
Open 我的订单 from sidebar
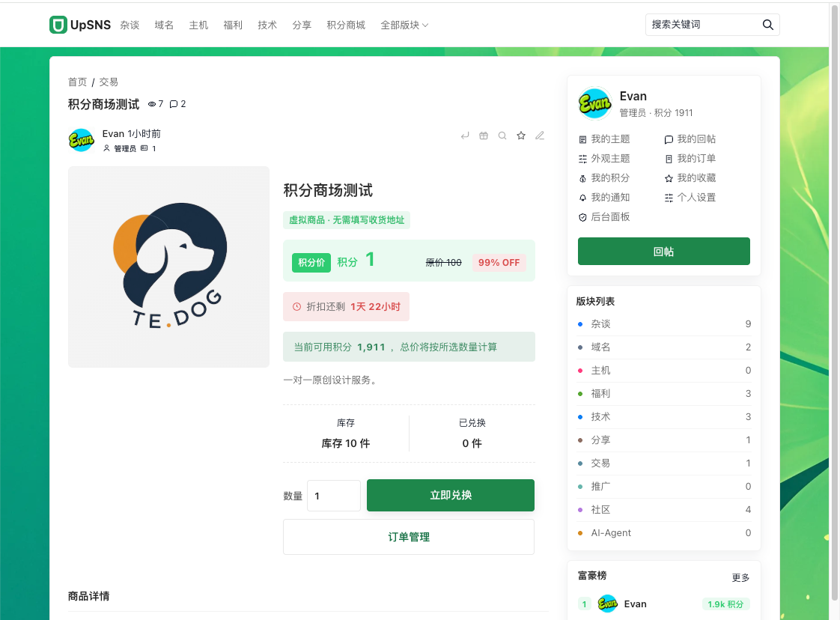click(690, 159)
